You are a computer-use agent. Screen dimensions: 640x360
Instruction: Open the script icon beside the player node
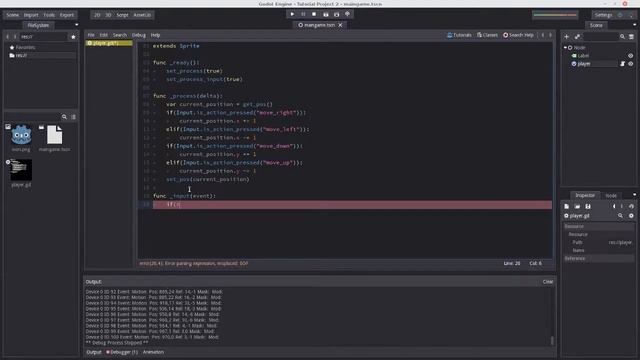[622, 64]
